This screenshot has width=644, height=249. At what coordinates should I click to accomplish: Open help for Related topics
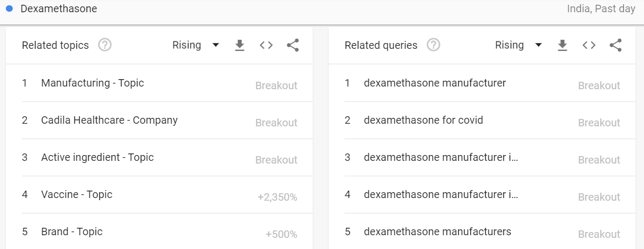[105, 46]
